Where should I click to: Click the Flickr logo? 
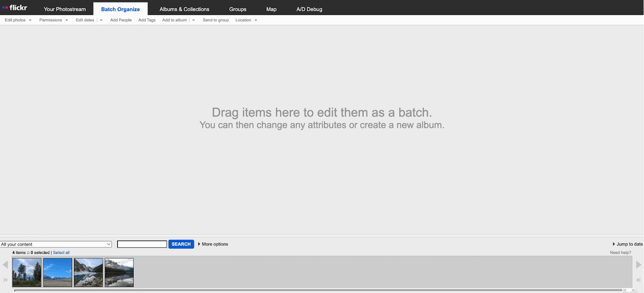click(14, 8)
